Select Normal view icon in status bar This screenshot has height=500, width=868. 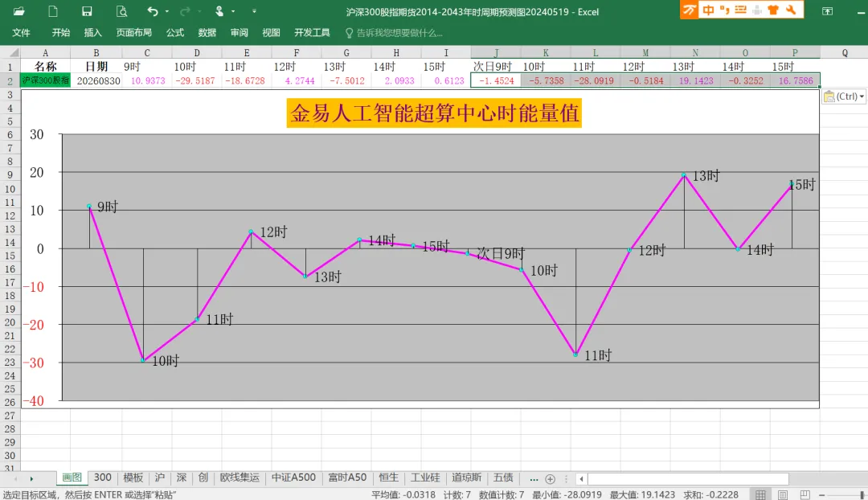(x=760, y=494)
